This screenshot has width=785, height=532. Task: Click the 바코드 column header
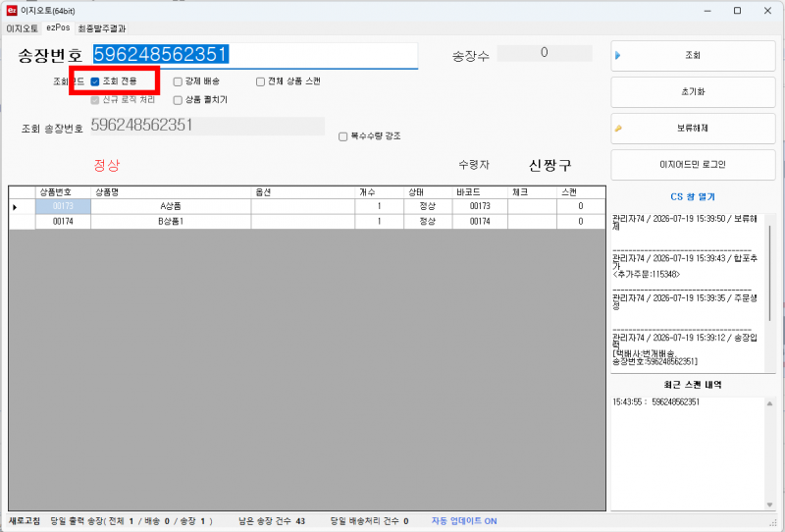[480, 192]
